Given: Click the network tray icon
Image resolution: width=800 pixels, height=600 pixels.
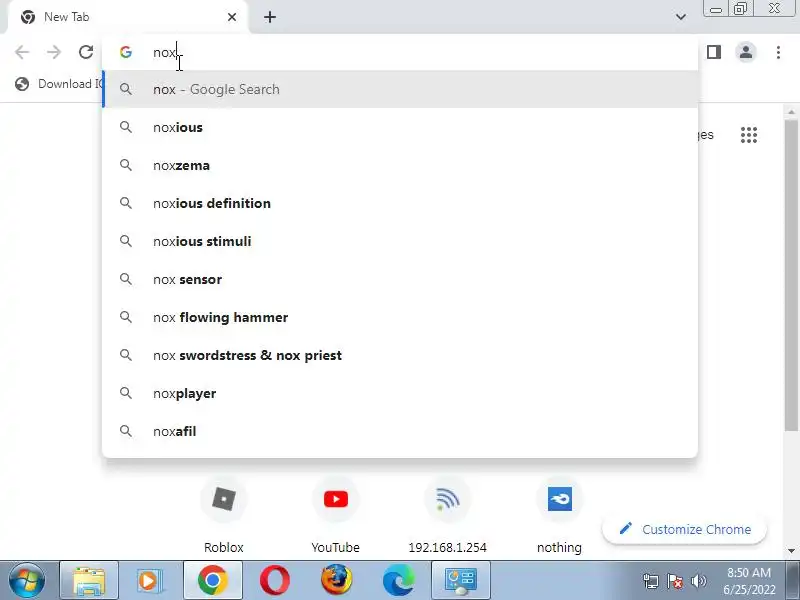Looking at the screenshot, I should tap(651, 581).
